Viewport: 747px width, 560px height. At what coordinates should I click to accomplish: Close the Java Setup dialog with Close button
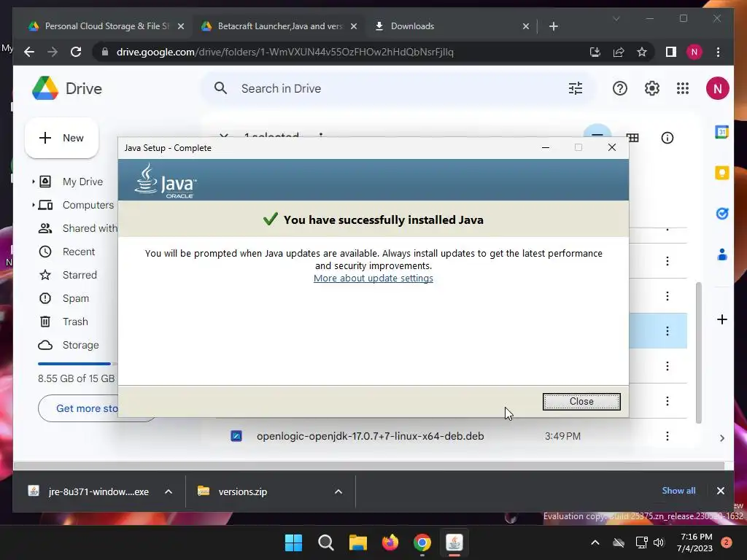click(x=581, y=402)
